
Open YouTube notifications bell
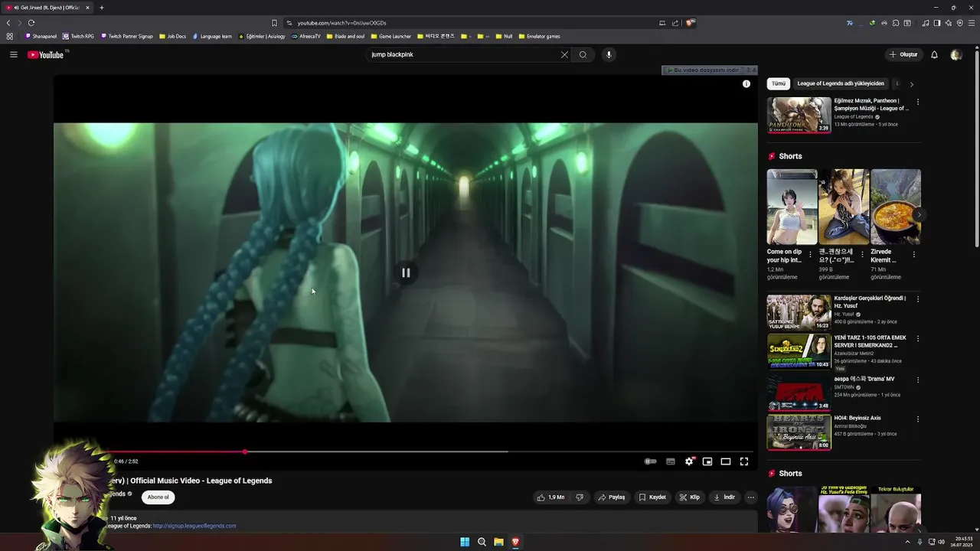[x=934, y=54]
